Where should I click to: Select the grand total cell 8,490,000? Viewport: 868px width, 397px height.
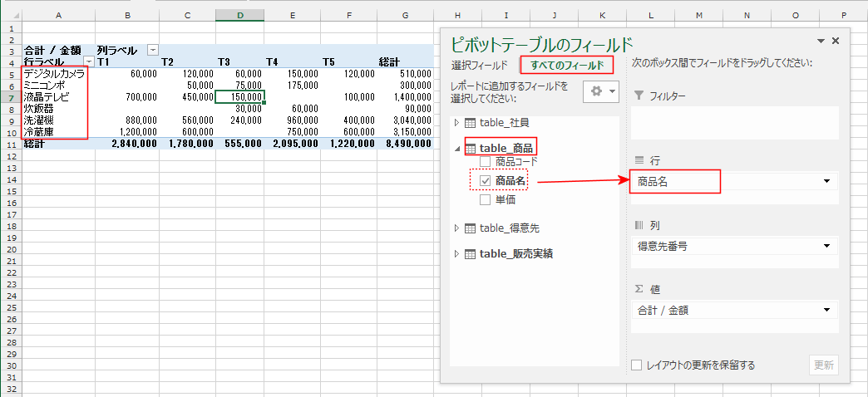405,144
